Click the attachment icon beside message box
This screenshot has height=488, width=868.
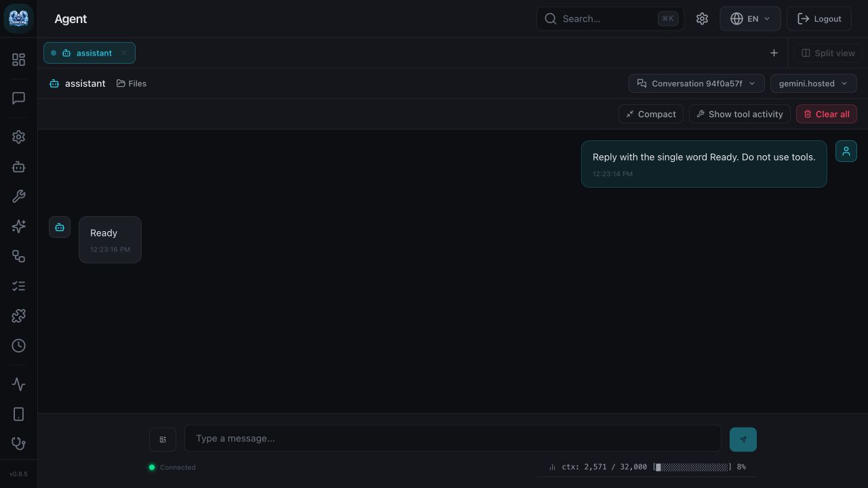tap(163, 439)
